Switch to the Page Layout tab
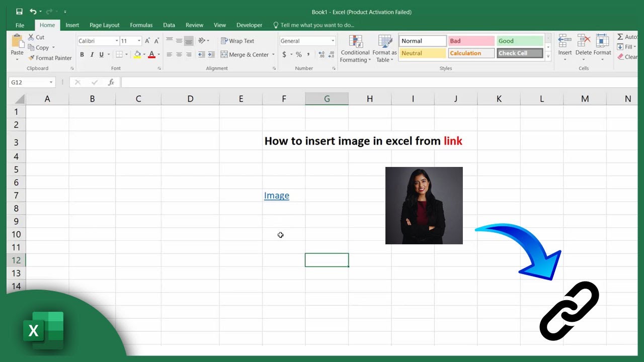Screen dimensions: 644x362 pos(105,25)
